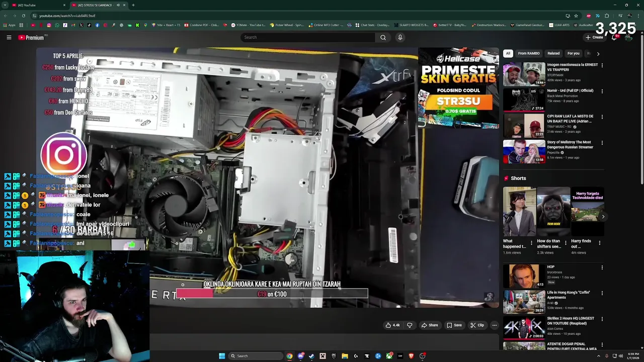Screen dimensions: 644x362
Task: Go to YouTube Premium home logo
Action: 31,37
